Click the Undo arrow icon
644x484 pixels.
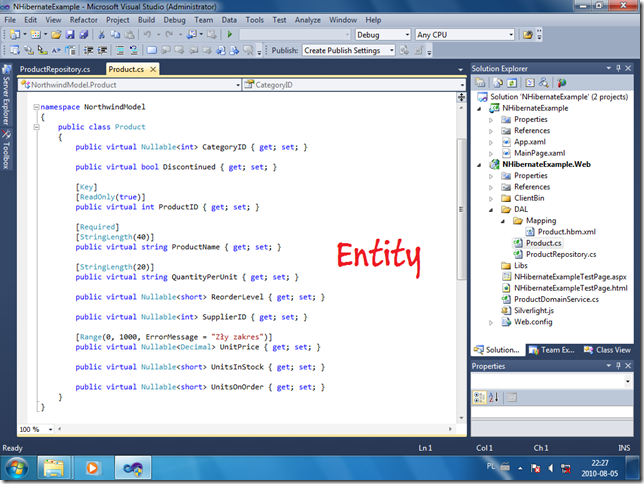[147, 35]
